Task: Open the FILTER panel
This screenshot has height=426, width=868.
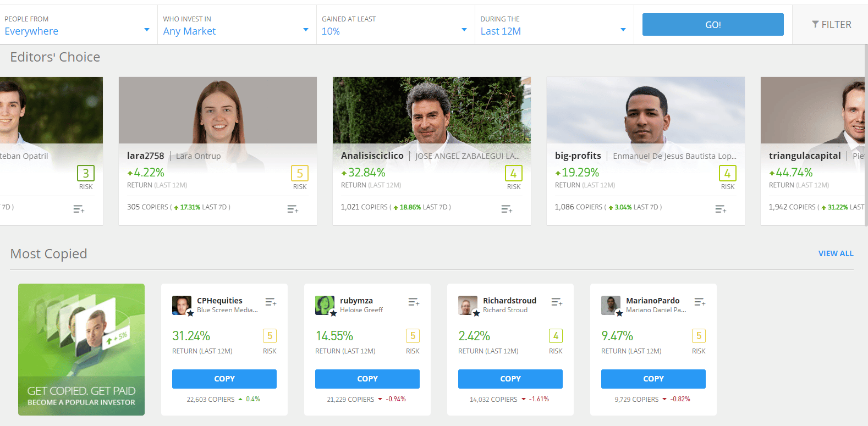Action: [x=831, y=25]
